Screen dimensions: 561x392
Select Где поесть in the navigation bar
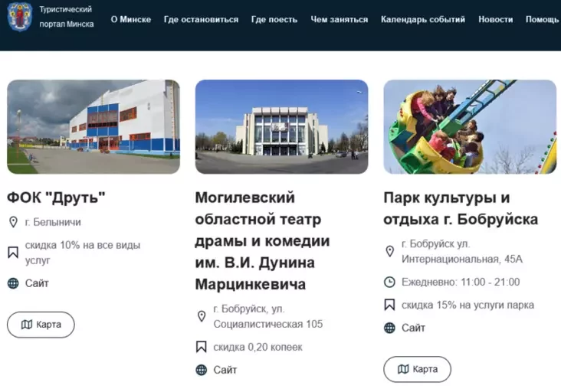click(x=274, y=19)
